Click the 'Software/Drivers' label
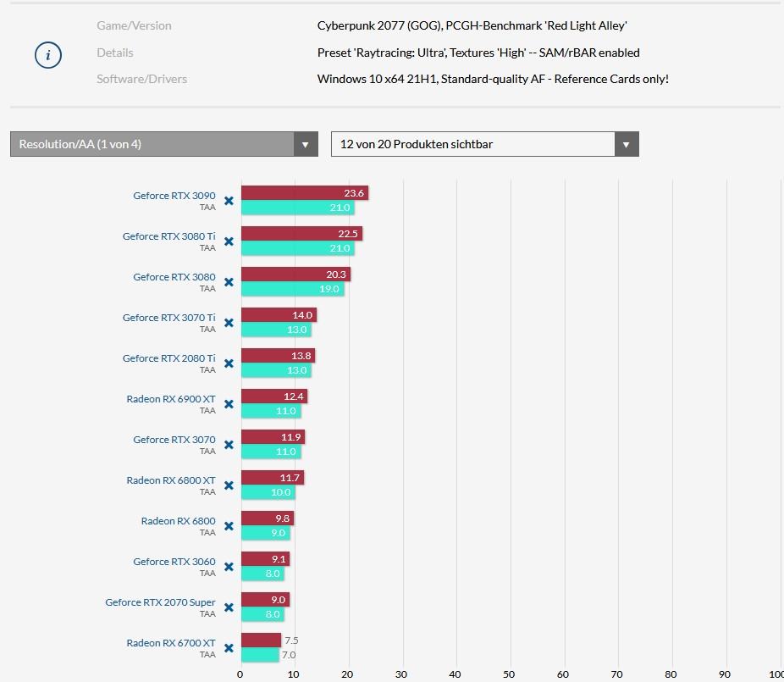The height and width of the screenshot is (682, 784). pyautogui.click(x=142, y=79)
